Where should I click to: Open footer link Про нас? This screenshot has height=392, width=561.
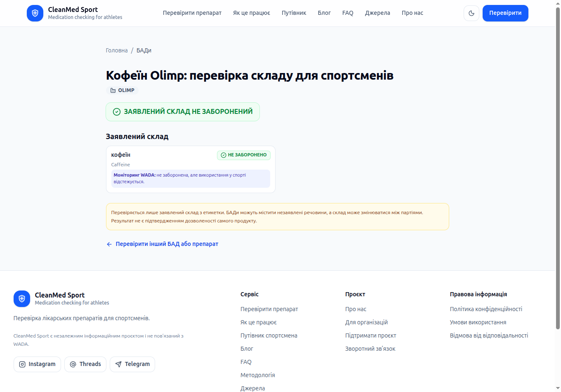click(x=356, y=309)
